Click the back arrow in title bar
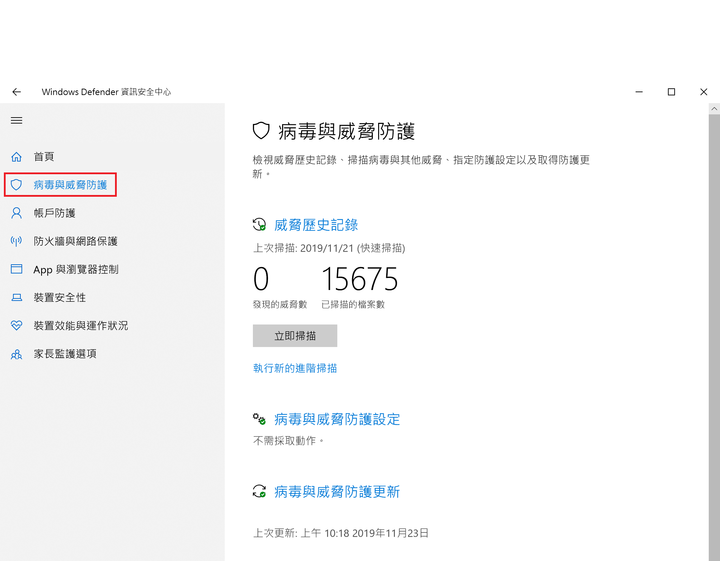Screen dimensions: 720x561 pos(17,92)
